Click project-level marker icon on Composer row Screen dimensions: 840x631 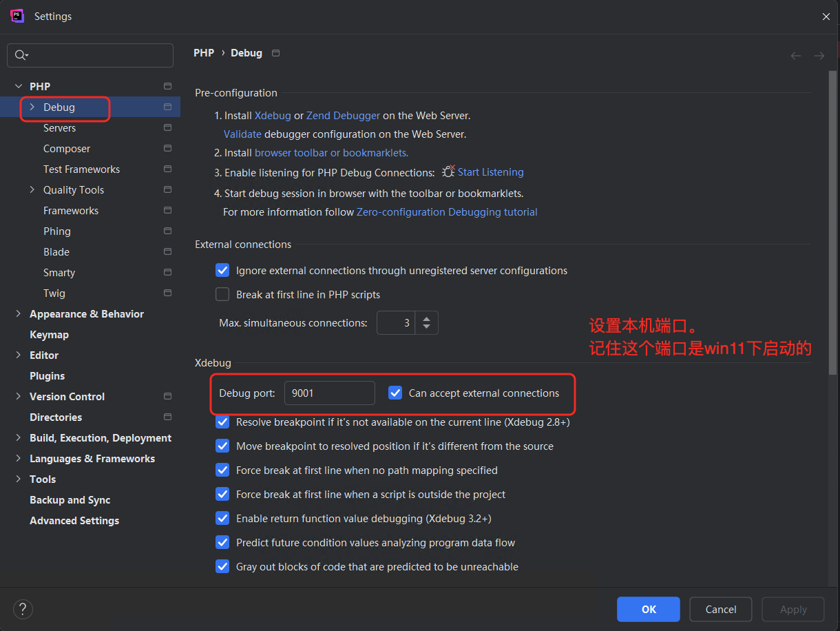tap(167, 148)
